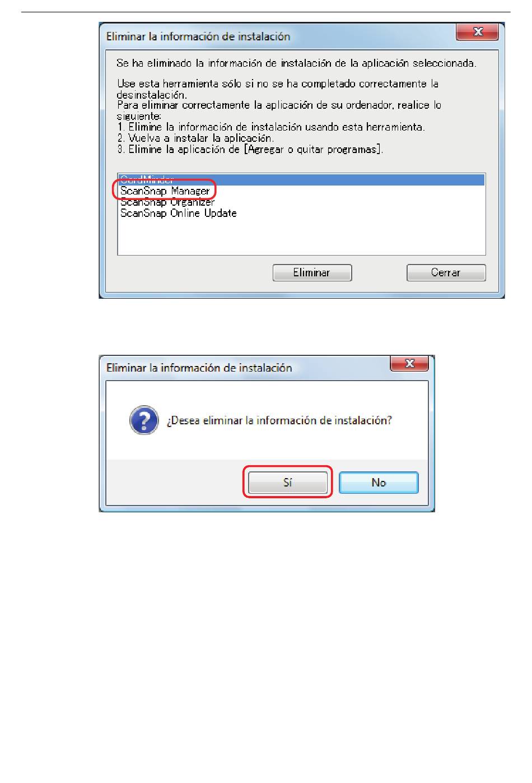Click the '¿Desea eliminar la información' message
Image resolution: width=532 pixels, height=783 pixels.
(279, 420)
